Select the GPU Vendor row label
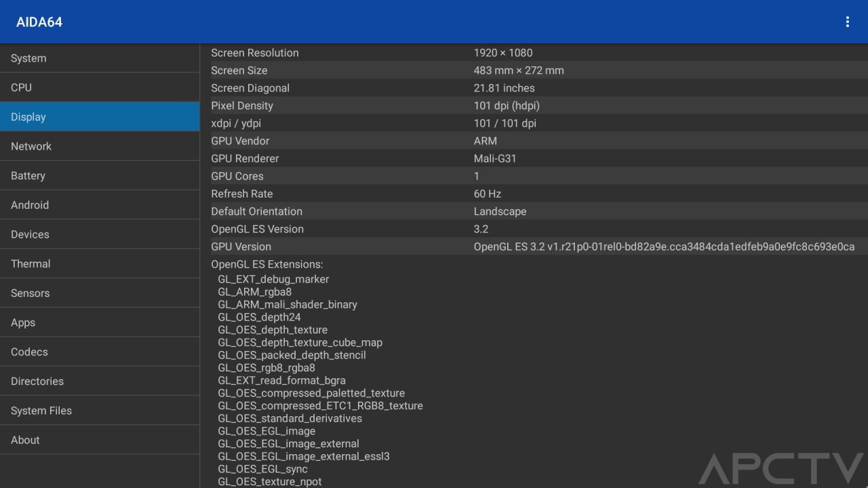This screenshot has width=868, height=488. tap(240, 141)
